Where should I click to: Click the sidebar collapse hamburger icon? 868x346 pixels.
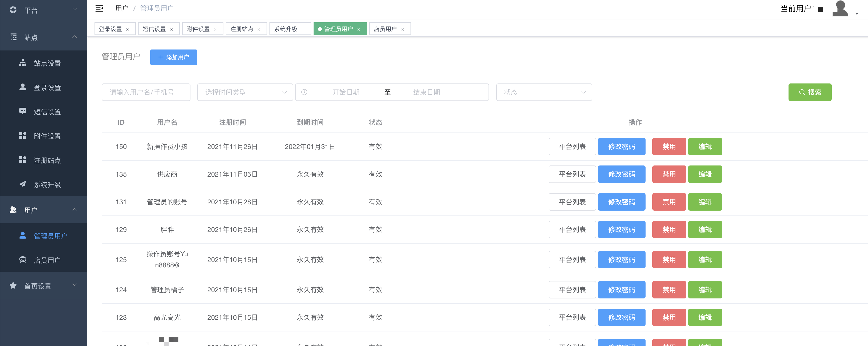coord(99,8)
